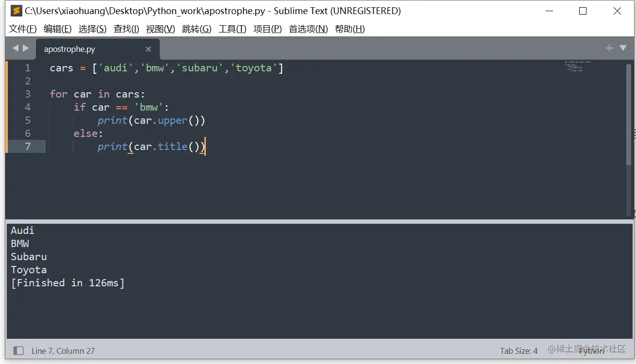Open the 帮助(H) menu
This screenshot has height=364, width=636.
click(350, 29)
